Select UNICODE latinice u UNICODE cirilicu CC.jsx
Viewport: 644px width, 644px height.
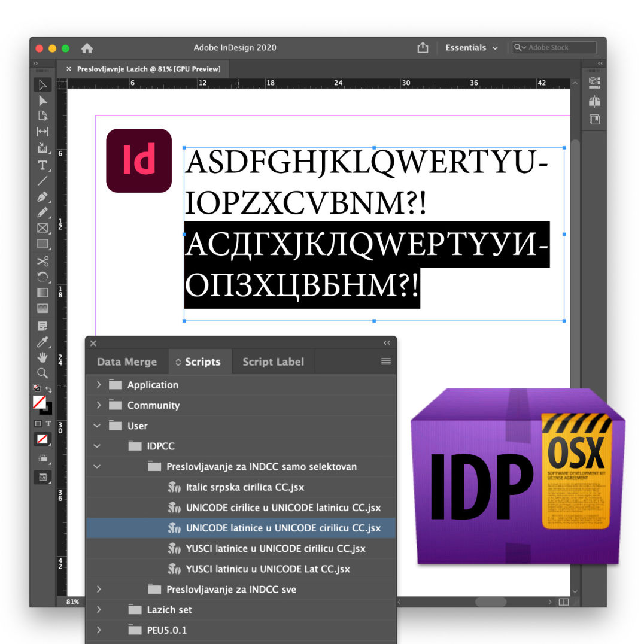pos(241,528)
